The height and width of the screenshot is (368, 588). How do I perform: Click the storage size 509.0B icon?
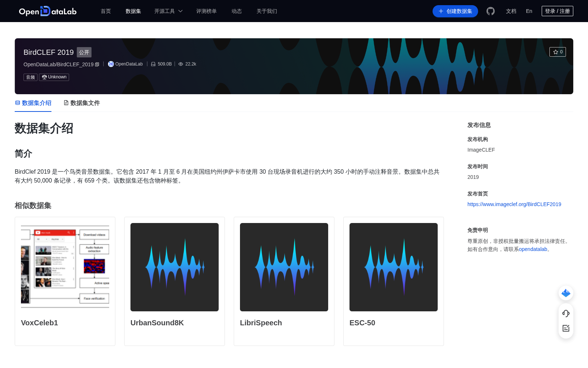click(153, 64)
